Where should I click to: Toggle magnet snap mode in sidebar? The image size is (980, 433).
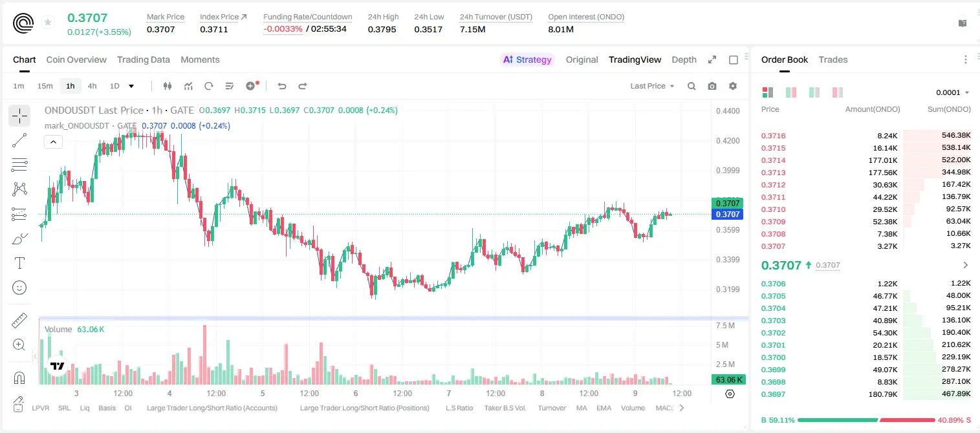[x=19, y=377]
